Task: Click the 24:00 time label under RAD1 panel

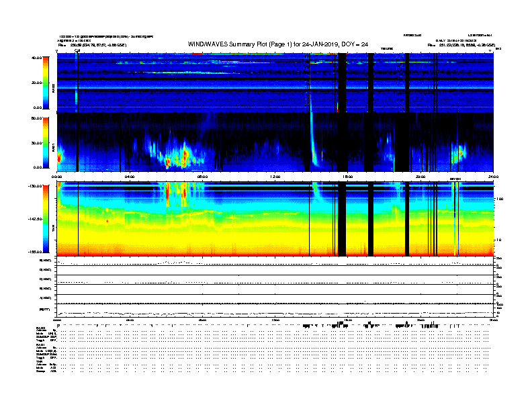Action: pyautogui.click(x=493, y=177)
